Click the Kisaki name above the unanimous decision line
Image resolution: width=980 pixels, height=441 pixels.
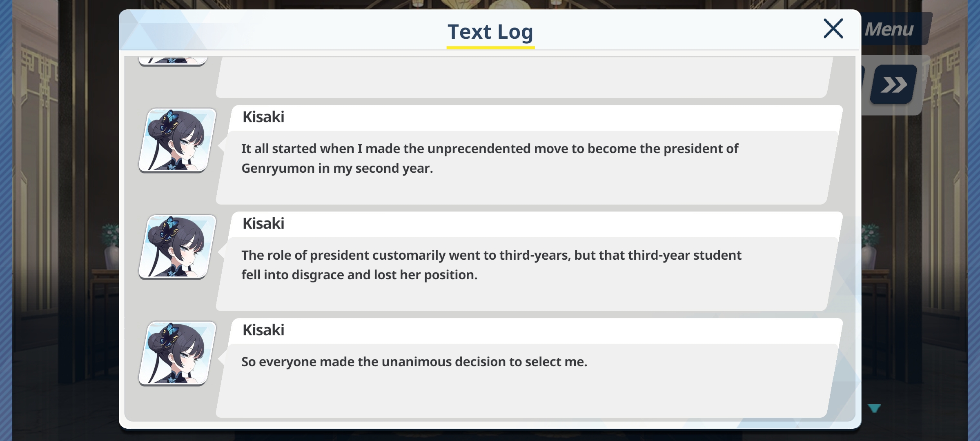[x=263, y=330]
